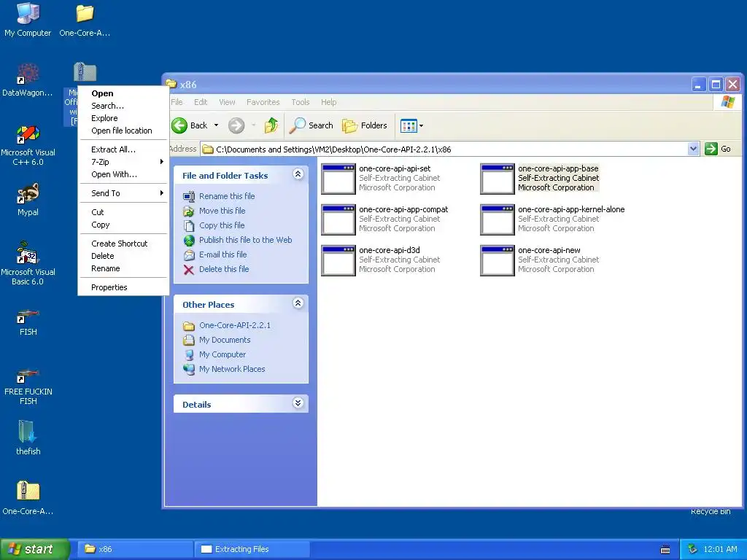Choose Properties in the context menu
The height and width of the screenshot is (560, 747).
(x=124, y=287)
